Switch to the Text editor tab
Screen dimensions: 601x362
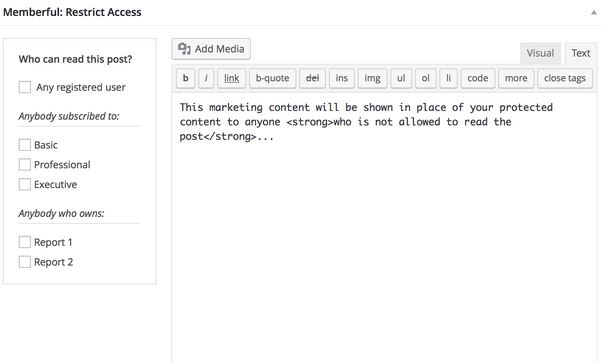tap(581, 53)
